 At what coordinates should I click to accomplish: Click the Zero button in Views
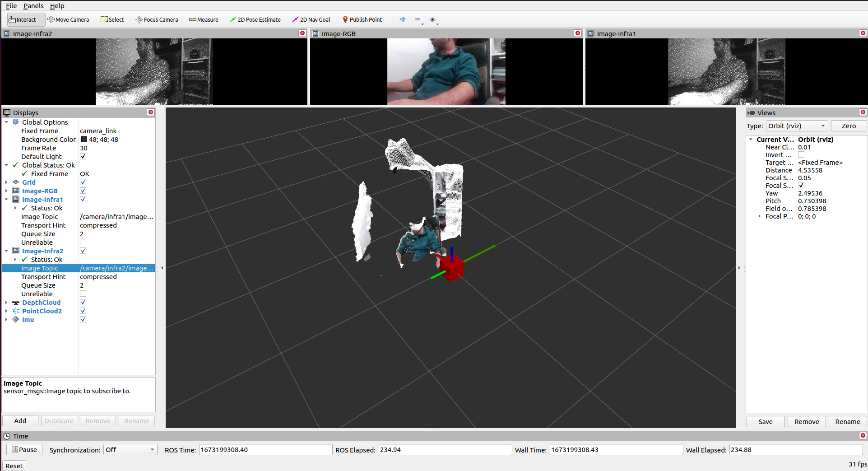(849, 126)
